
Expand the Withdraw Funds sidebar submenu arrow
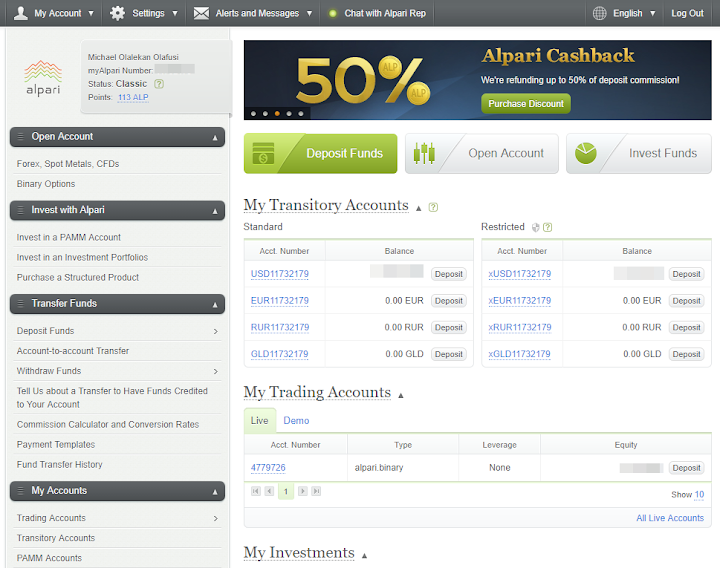coord(215,371)
